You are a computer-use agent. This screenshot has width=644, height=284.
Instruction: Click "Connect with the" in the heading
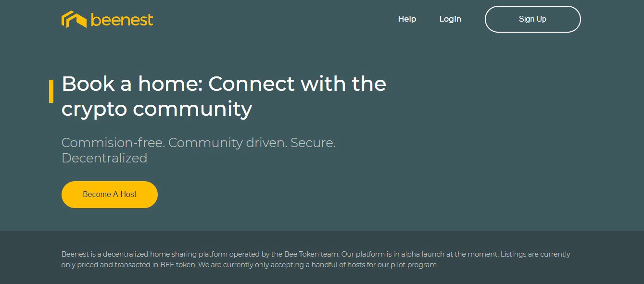point(297,84)
